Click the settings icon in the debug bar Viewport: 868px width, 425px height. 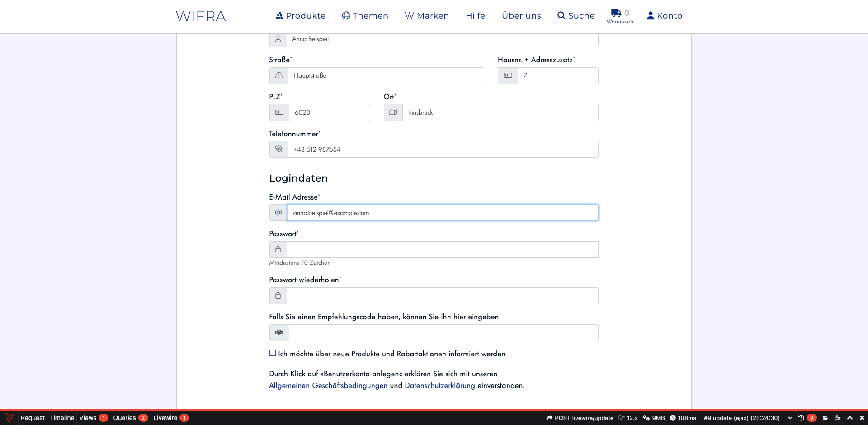[x=838, y=418]
